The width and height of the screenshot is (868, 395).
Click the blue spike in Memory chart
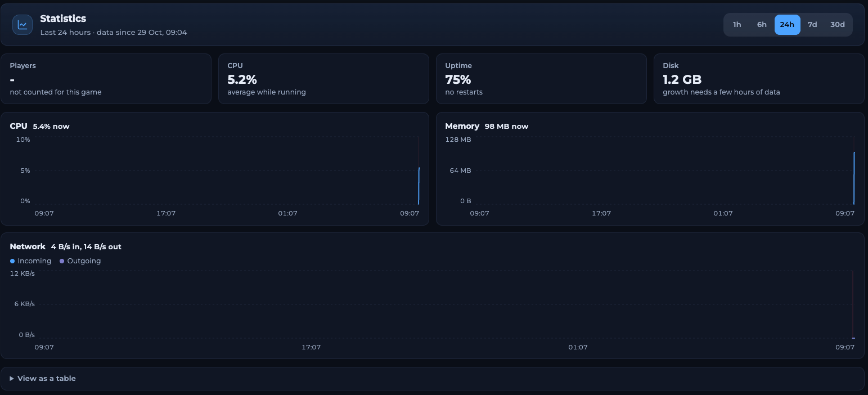pyautogui.click(x=853, y=178)
